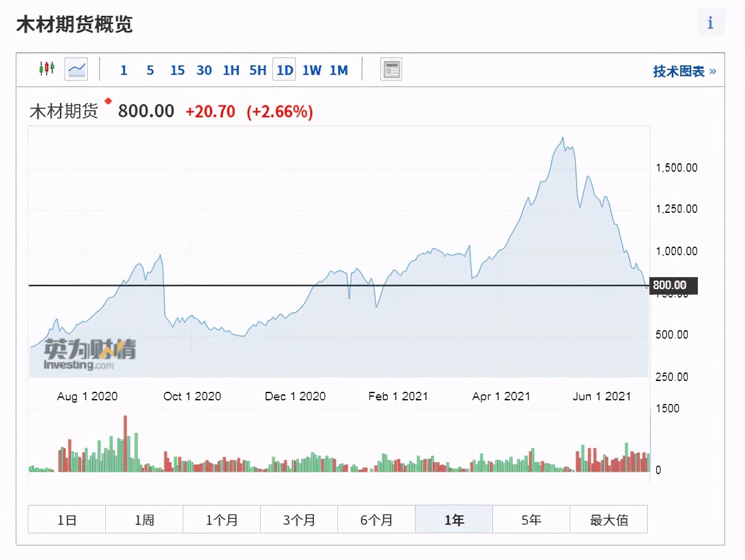The image size is (745, 560).
Task: Select the 5H interval
Action: tap(258, 70)
